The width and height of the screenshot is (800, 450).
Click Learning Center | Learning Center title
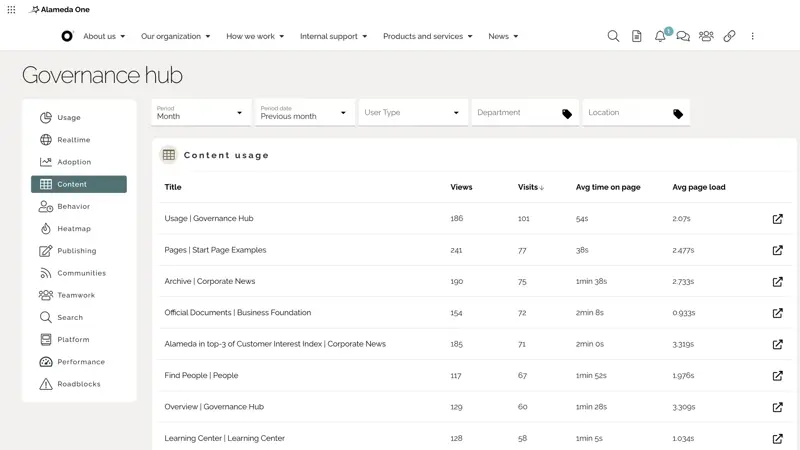click(224, 438)
